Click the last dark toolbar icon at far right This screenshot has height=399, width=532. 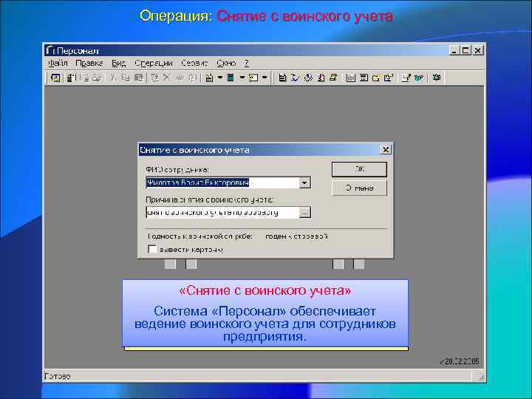coord(437,78)
